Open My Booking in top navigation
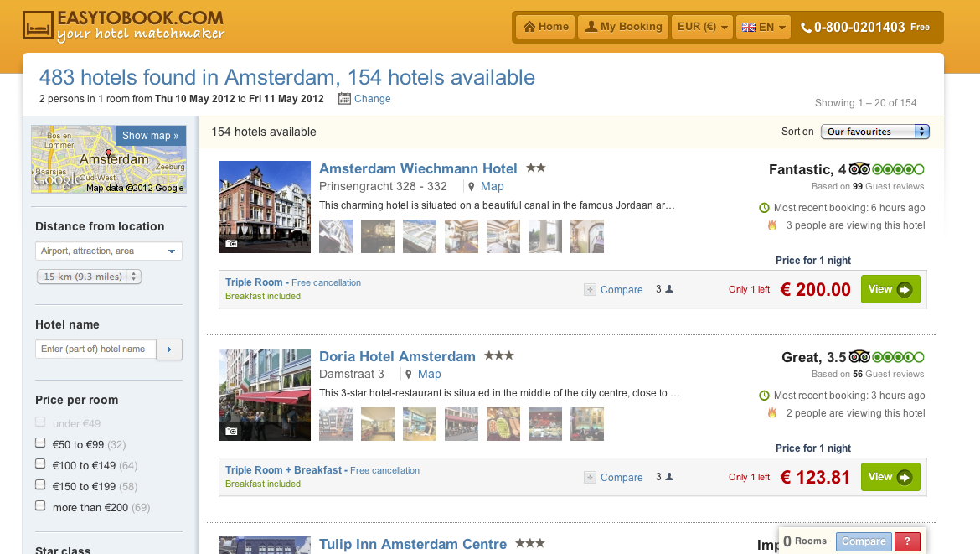The height and width of the screenshot is (554, 980). 624,27
